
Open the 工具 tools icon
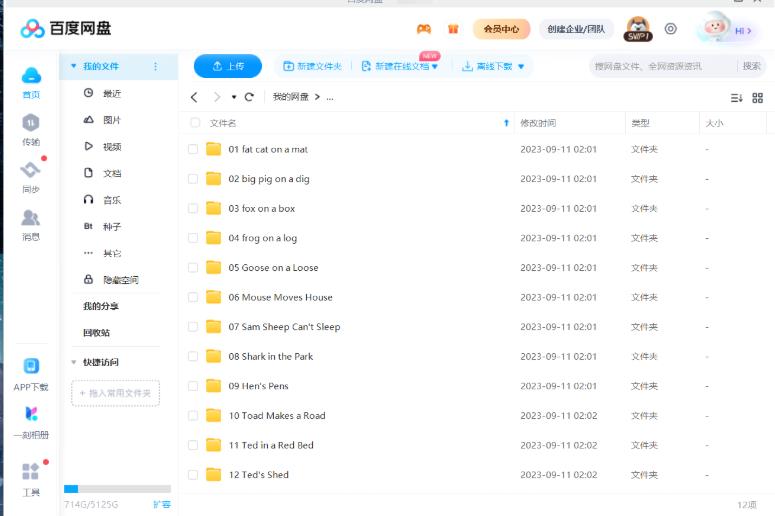pos(30,471)
